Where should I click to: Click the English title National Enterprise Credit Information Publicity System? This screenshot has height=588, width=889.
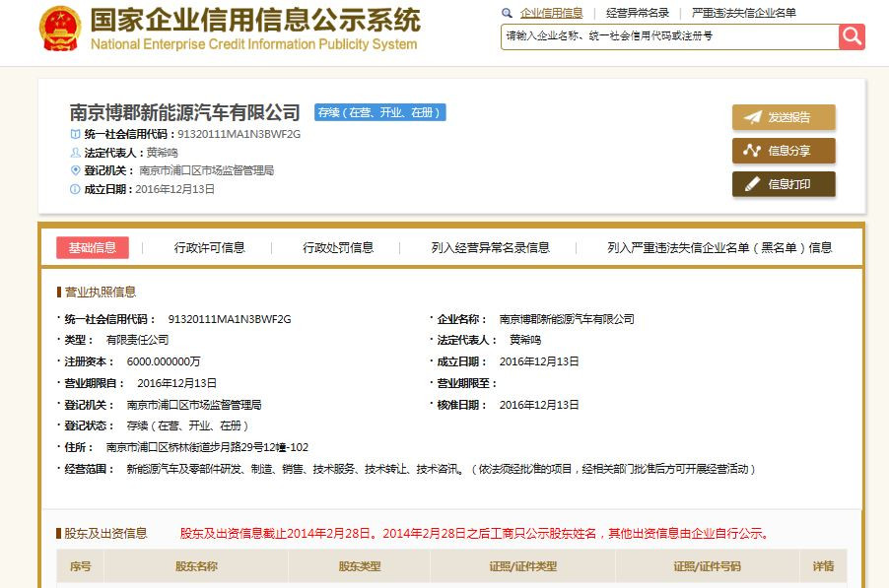(x=254, y=44)
